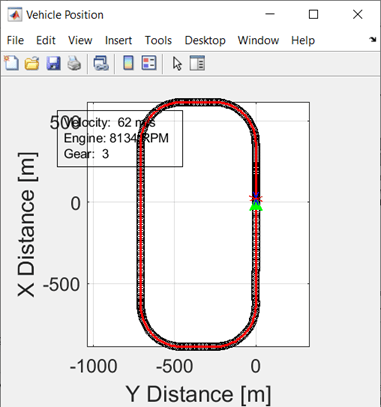This screenshot has height=407, width=381.
Task: Insert a colorbar using the toolbar icon
Action: coord(128,63)
